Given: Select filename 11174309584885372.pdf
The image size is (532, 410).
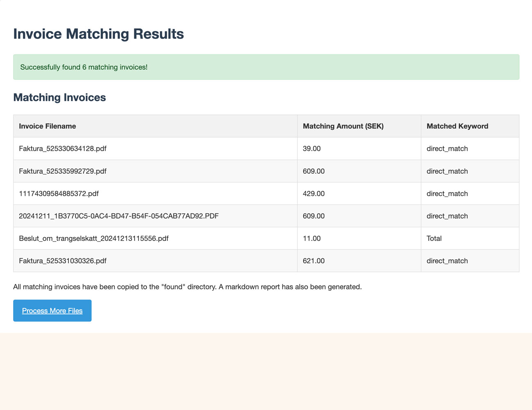Looking at the screenshot, I should (x=59, y=194).
